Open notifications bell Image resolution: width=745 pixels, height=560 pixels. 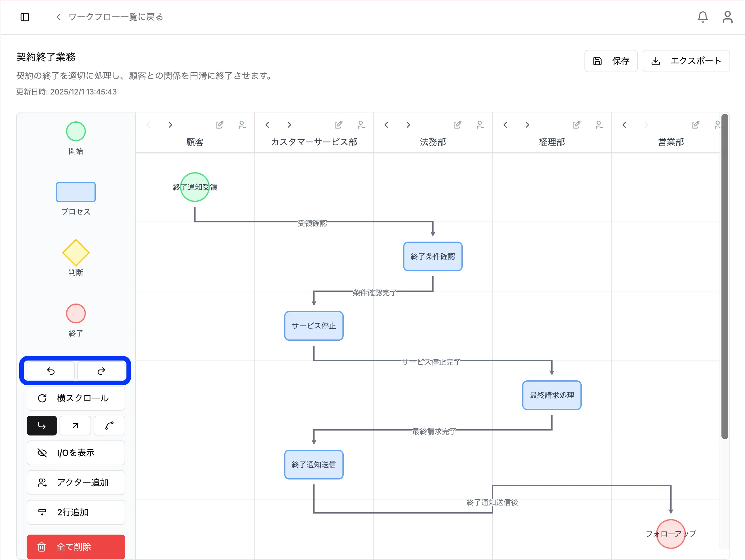click(x=703, y=17)
